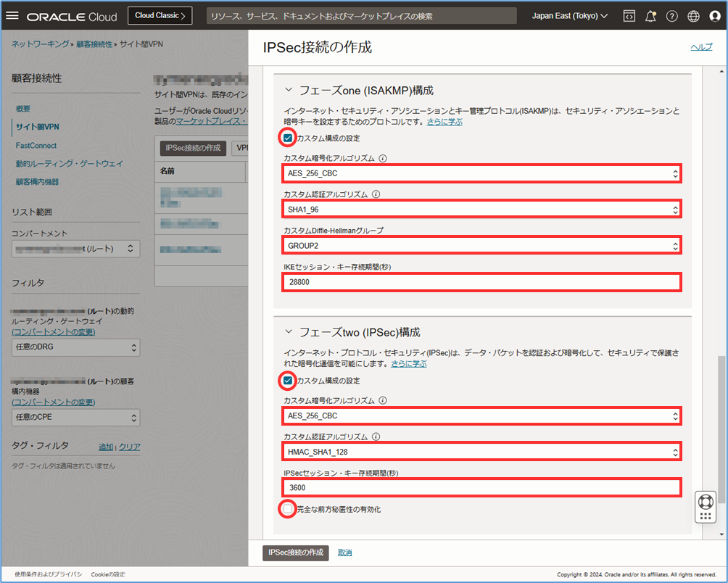Image resolution: width=728 pixels, height=583 pixels.
Task: Select 顧客構内機器 in the side menu
Action: [38, 181]
